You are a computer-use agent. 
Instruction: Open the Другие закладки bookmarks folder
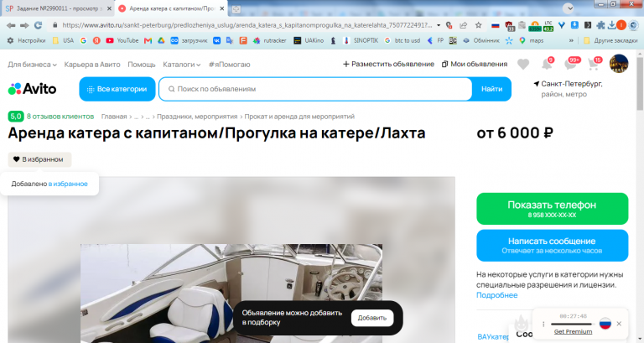(x=610, y=40)
